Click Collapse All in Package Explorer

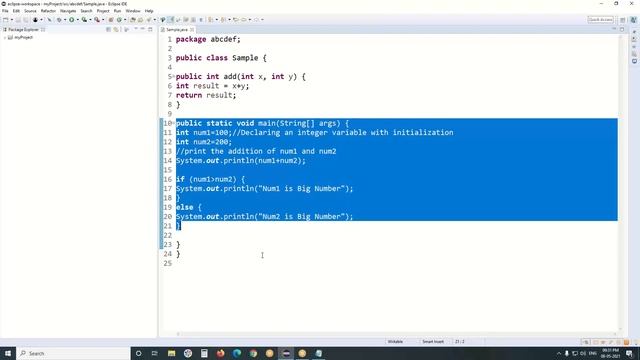[109, 29]
